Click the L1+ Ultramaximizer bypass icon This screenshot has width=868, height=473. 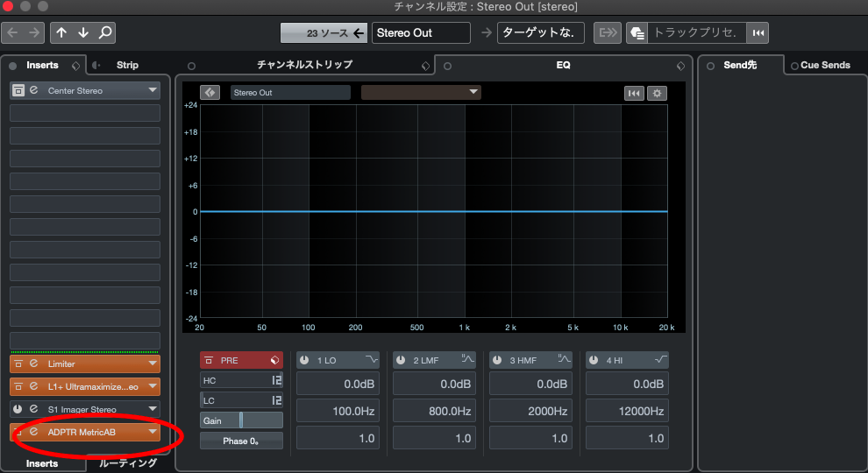(18, 386)
